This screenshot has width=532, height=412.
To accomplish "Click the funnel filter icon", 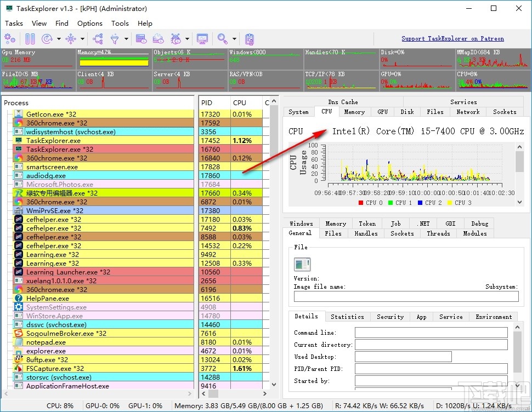I will (x=115, y=39).
